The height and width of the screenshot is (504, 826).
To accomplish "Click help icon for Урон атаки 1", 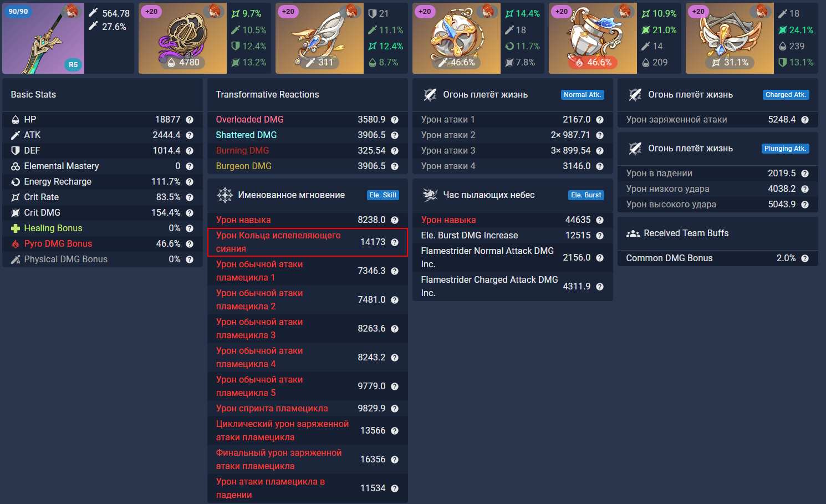I will tap(600, 120).
